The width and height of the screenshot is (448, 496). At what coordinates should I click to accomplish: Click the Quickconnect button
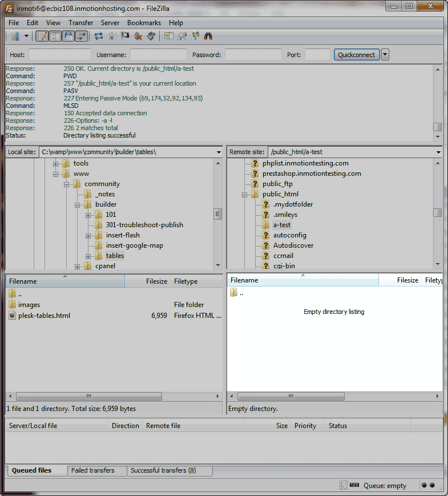(x=357, y=55)
